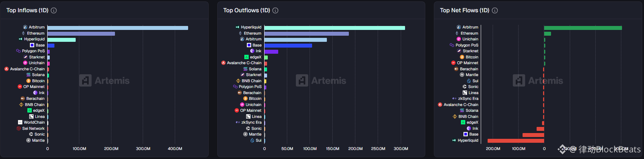Select the Ethereum bar in Top Inflows

pyautogui.click(x=81, y=34)
